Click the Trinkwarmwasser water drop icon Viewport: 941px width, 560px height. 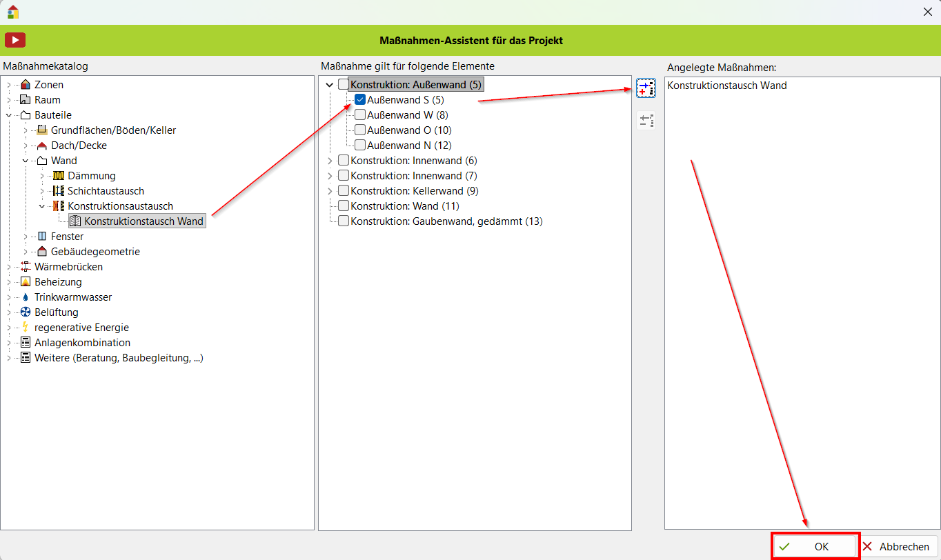pos(26,297)
